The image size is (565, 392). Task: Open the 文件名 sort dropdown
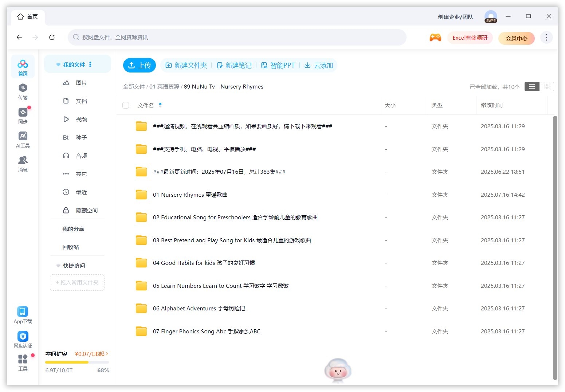tap(160, 105)
